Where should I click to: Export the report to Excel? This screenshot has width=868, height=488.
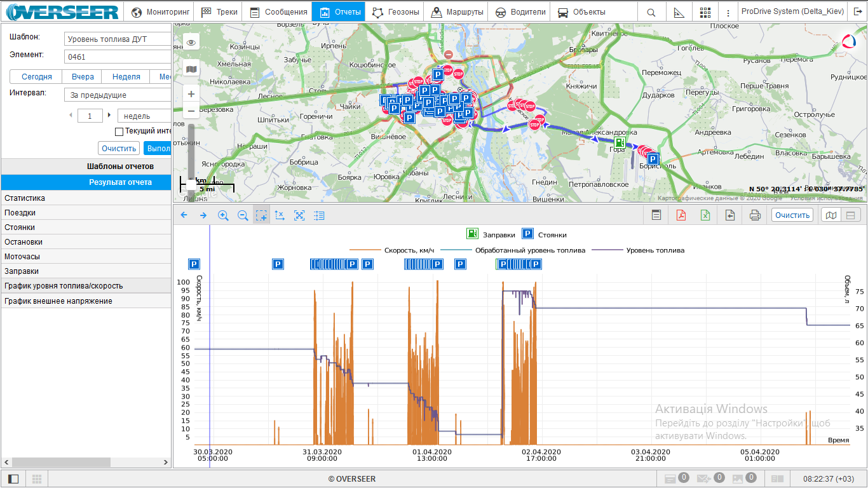pyautogui.click(x=705, y=215)
